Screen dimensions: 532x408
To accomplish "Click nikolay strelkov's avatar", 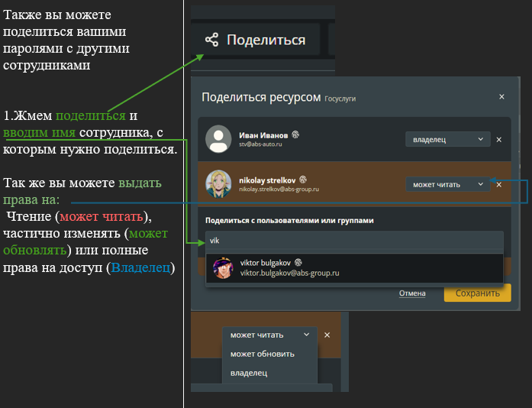I will coord(218,184).
